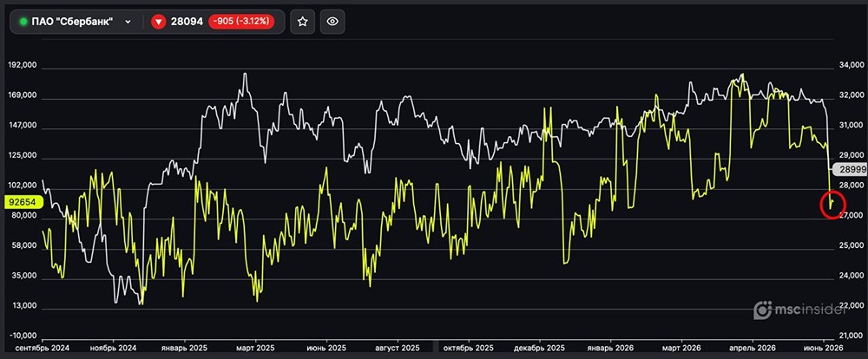Click the red down-arrow price indicator
Image resolution: width=868 pixels, height=359 pixels.
pyautogui.click(x=159, y=22)
